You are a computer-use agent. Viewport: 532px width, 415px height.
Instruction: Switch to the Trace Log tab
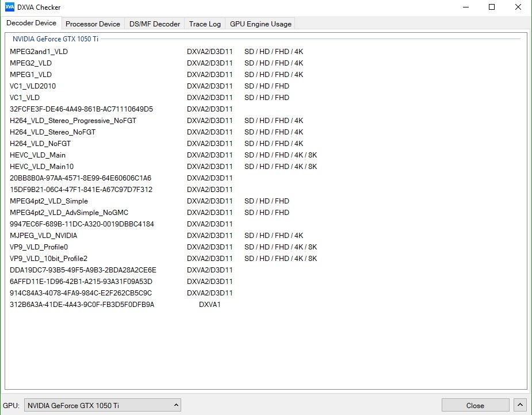point(205,24)
